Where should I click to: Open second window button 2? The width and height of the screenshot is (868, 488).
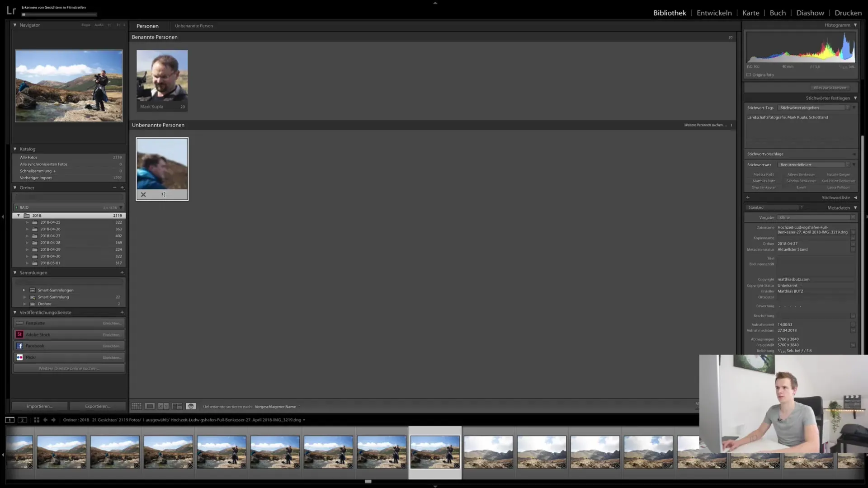[22, 420]
